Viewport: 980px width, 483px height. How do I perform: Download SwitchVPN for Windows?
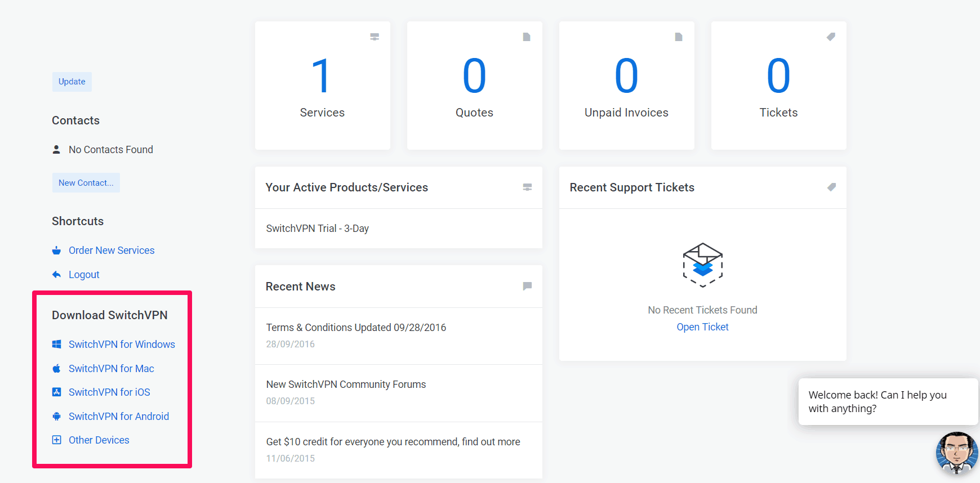[x=122, y=344]
